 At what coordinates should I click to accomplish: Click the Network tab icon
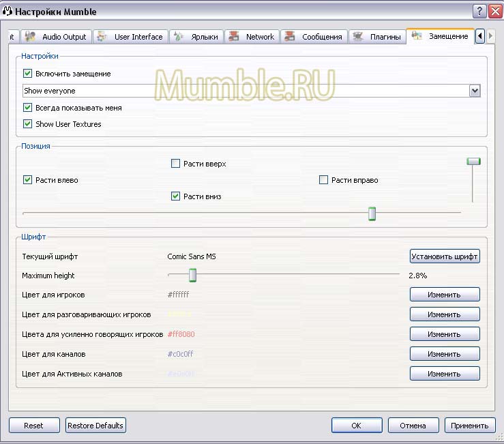[234, 37]
